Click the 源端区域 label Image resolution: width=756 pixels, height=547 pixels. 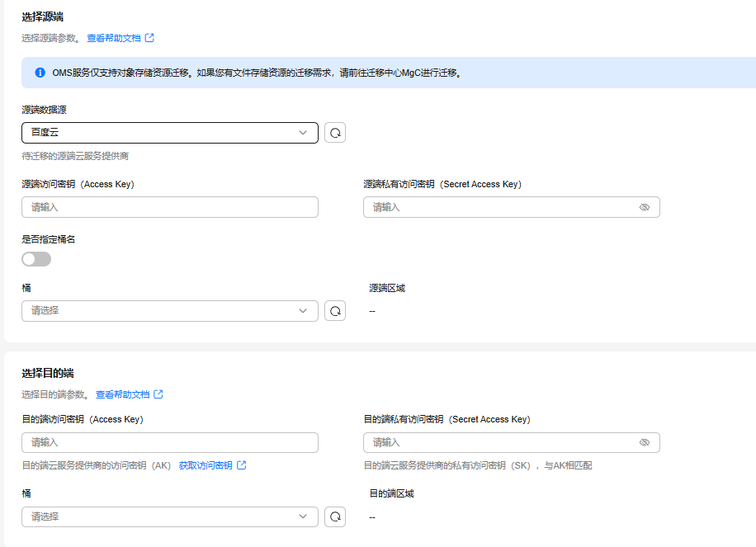click(387, 288)
